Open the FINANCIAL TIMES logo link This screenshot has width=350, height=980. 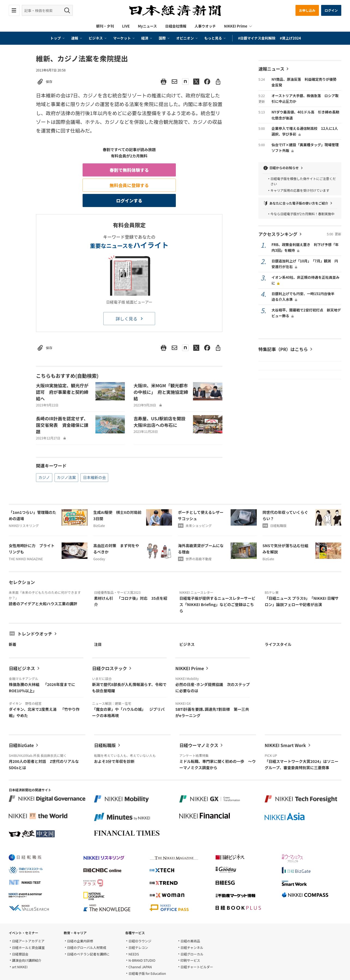click(126, 834)
